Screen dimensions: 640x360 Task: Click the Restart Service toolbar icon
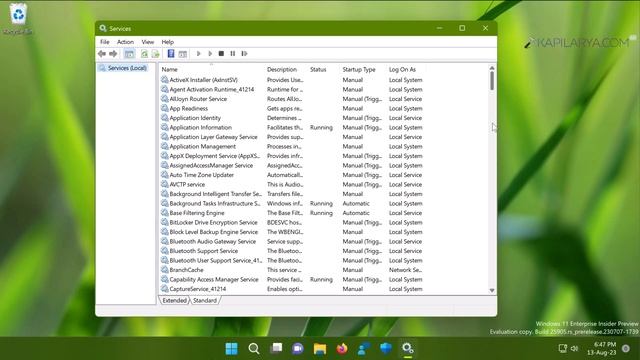[244, 53]
